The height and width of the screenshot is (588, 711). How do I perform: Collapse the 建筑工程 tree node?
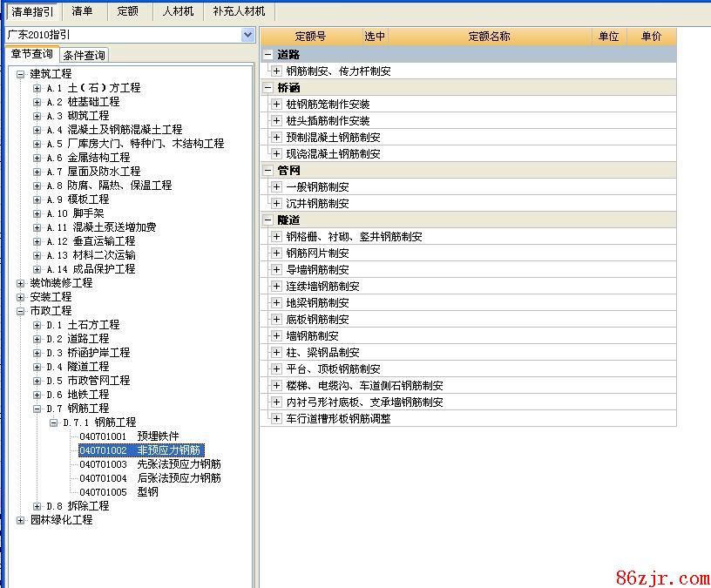(x=21, y=74)
